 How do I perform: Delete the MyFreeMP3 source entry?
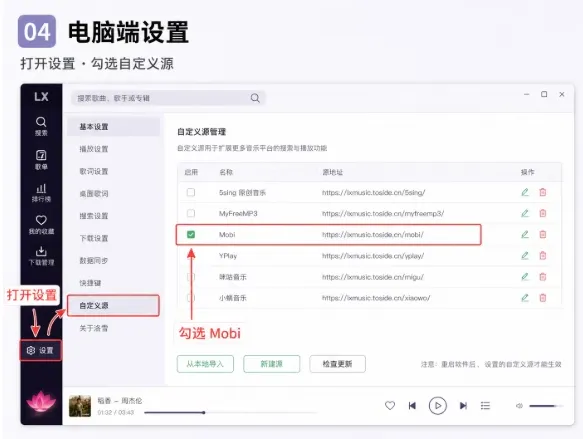[x=543, y=213]
